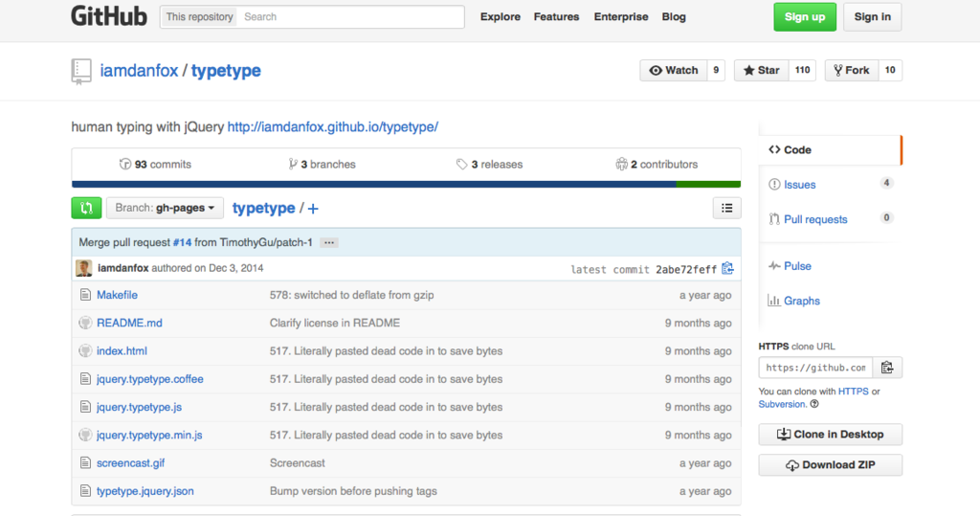This screenshot has height=516, width=980.
Task: Click the Clone in Desktop button
Action: 830,434
